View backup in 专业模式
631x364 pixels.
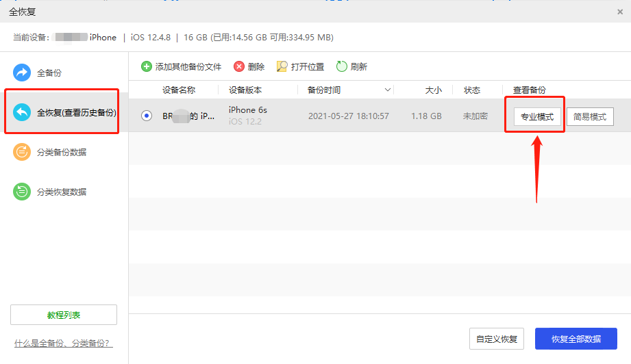point(537,117)
